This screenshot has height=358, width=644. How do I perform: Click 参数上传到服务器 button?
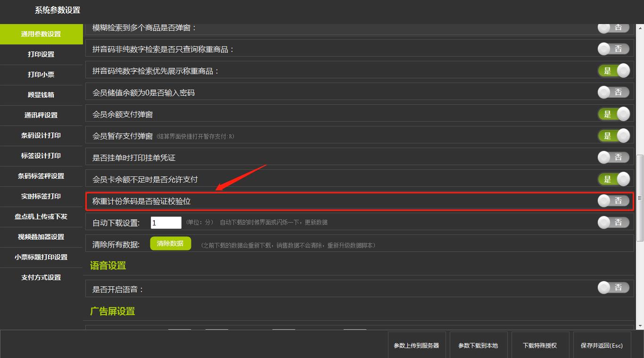[x=416, y=345]
